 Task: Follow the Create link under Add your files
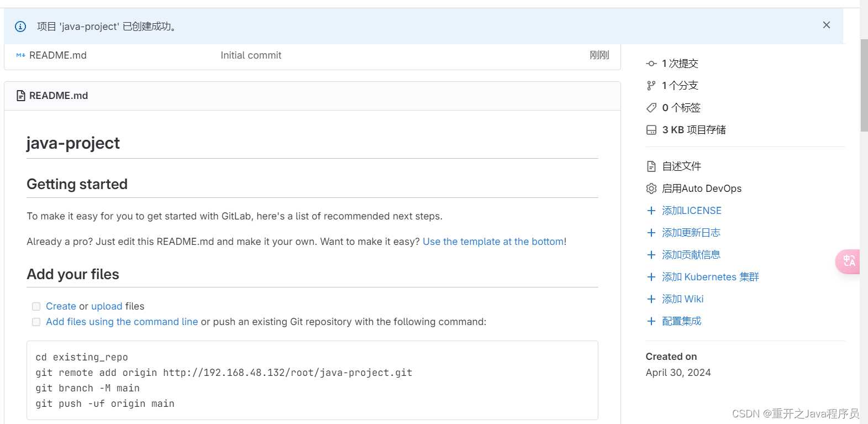click(x=61, y=306)
